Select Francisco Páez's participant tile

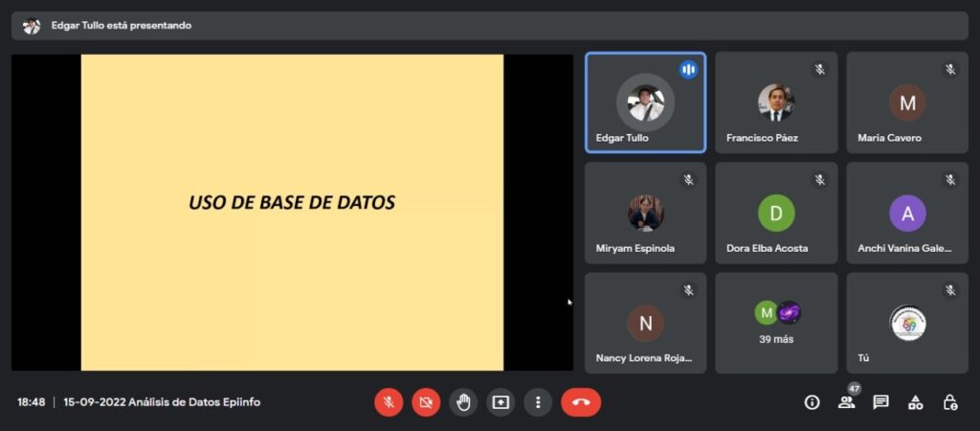click(x=776, y=102)
